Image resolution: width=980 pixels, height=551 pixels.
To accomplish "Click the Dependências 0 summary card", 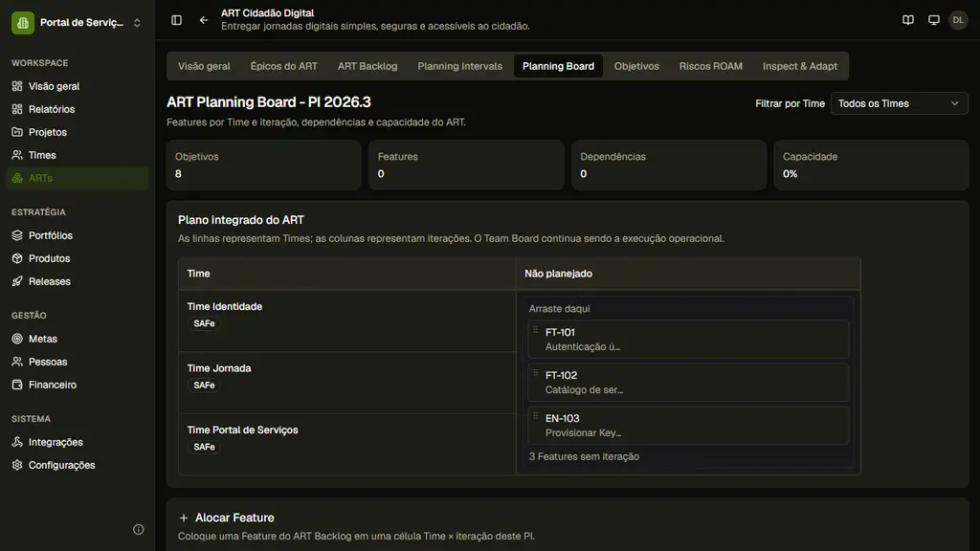I will (669, 165).
